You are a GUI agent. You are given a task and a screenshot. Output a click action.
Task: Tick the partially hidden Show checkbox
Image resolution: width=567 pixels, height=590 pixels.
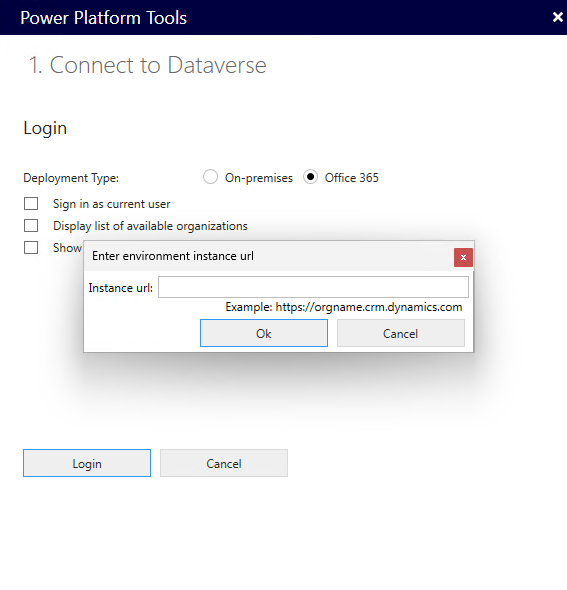click(x=31, y=248)
